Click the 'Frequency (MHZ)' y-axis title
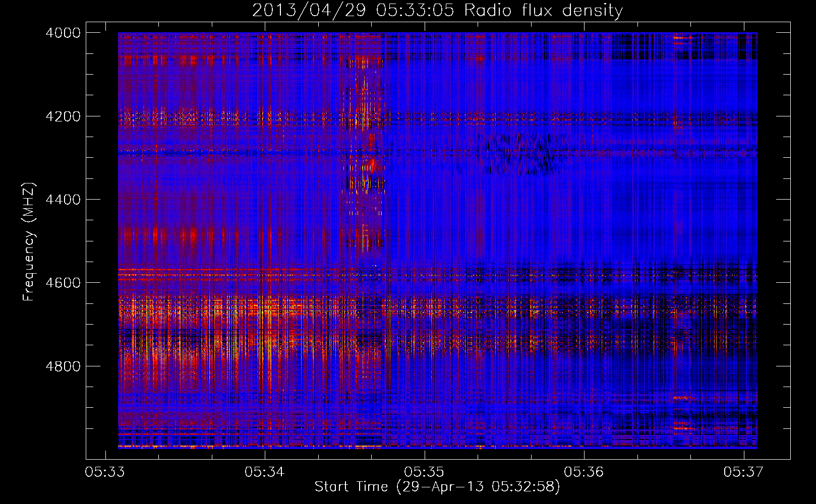The image size is (816, 504). [29, 241]
